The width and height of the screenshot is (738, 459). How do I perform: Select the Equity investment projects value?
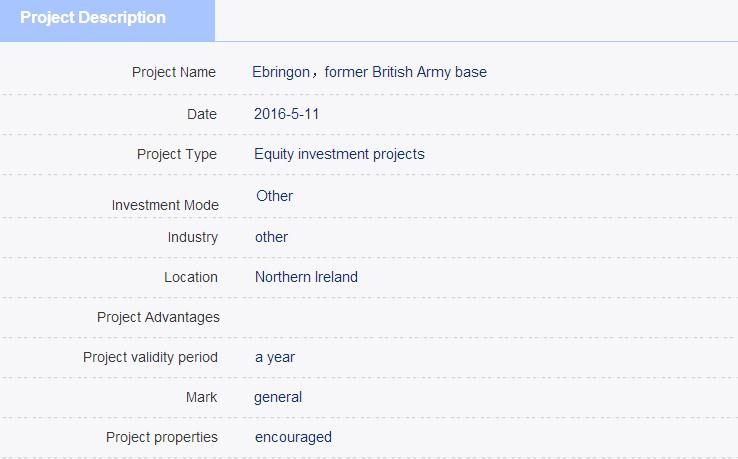click(339, 154)
